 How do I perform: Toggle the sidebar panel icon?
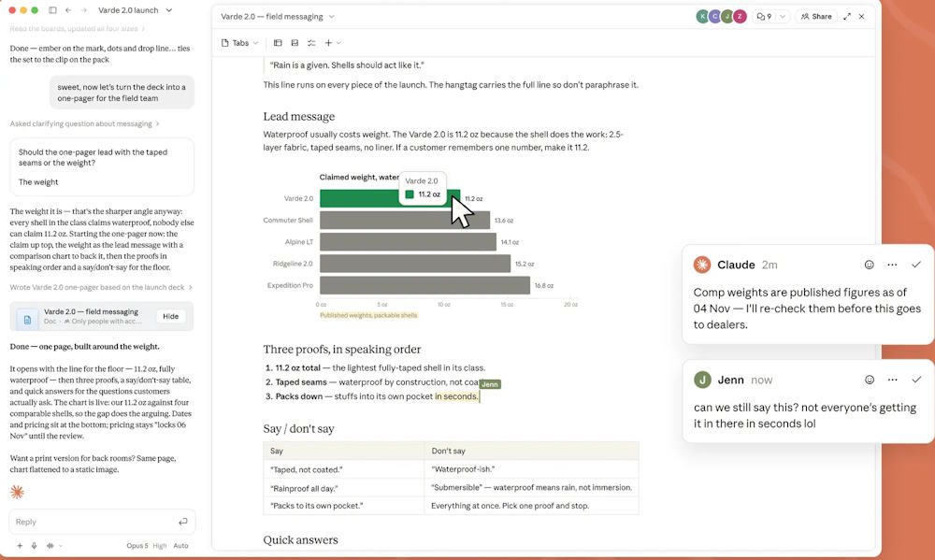tap(52, 10)
